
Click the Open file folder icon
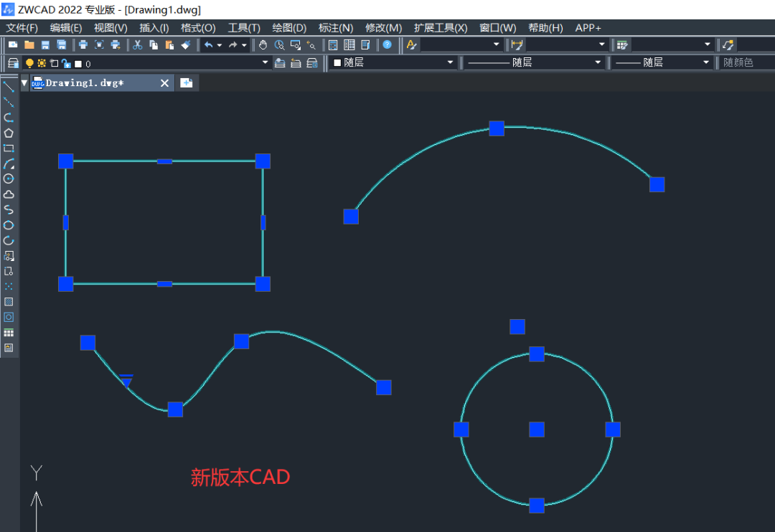(x=29, y=45)
